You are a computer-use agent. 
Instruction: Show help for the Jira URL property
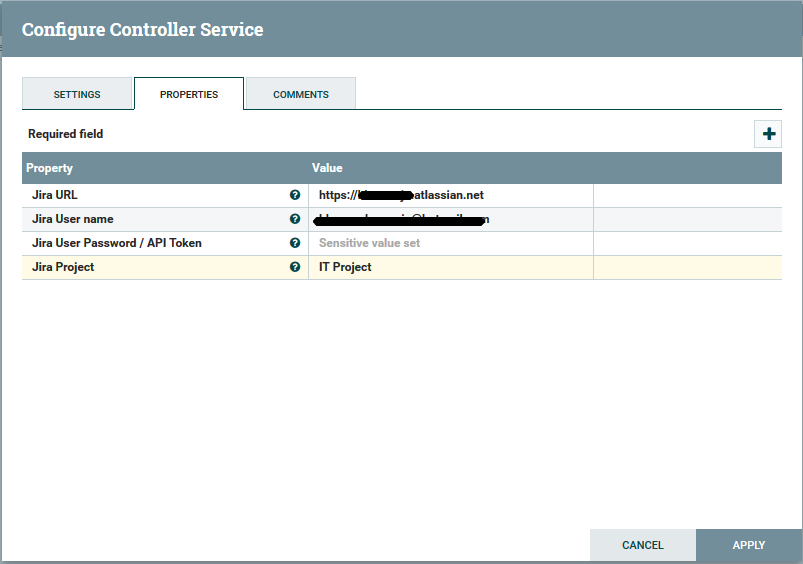[x=295, y=195]
